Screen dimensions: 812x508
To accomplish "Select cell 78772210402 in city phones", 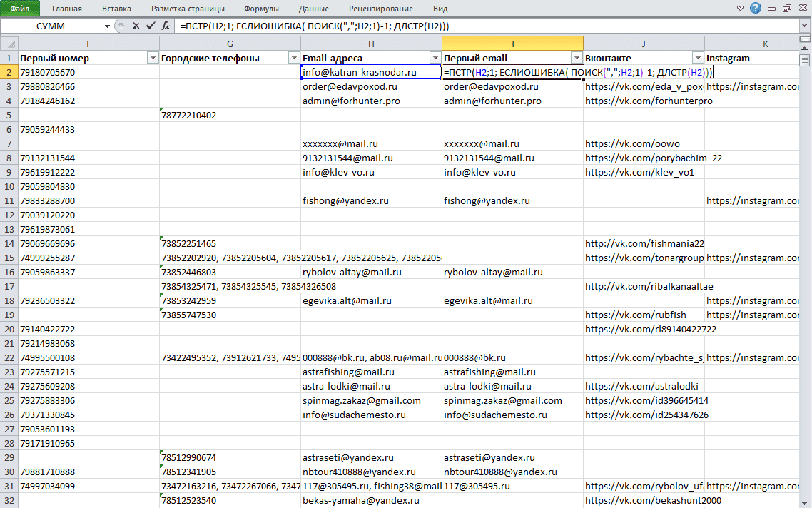I will point(230,115).
